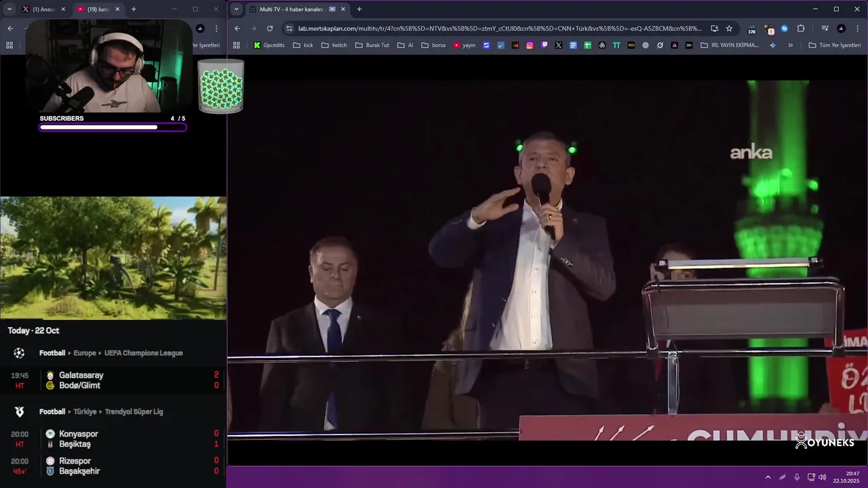The image size is (868, 488).
Task: Open the Gpcedits bookmark
Action: pos(269,45)
